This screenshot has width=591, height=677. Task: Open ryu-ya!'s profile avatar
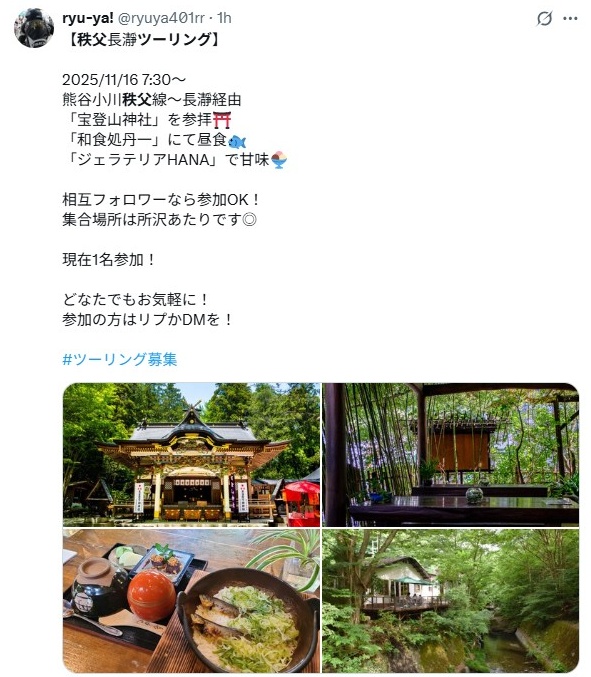[34, 28]
